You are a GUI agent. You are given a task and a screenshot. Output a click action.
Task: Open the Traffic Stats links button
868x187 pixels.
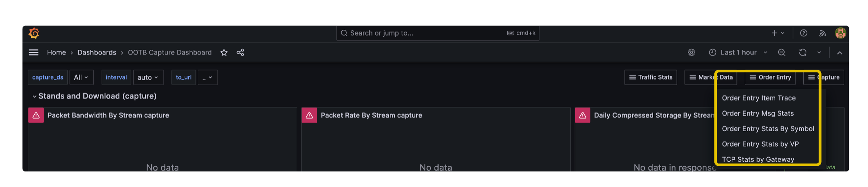click(x=651, y=77)
